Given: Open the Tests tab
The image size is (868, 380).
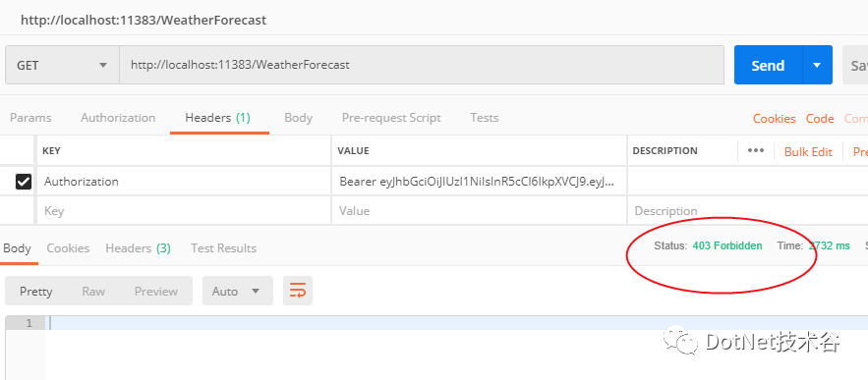Looking at the screenshot, I should click(485, 118).
